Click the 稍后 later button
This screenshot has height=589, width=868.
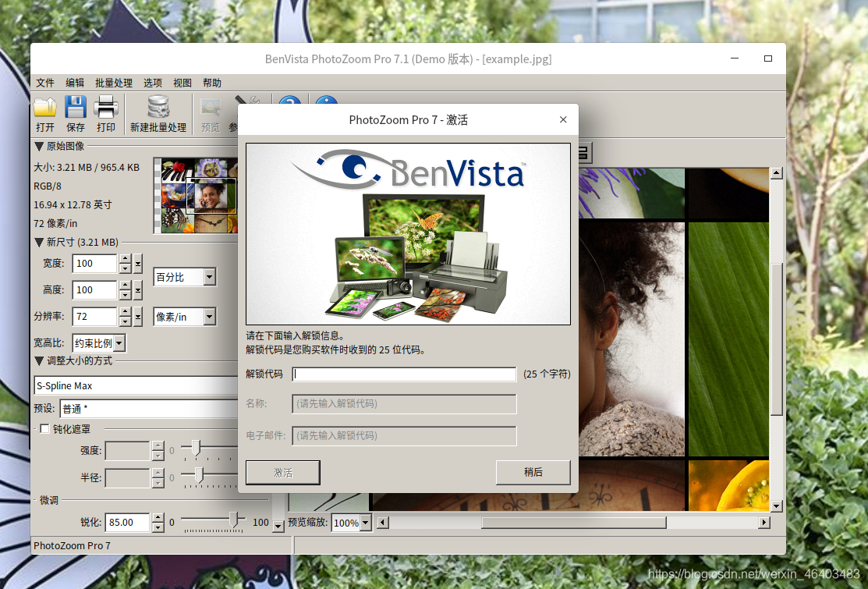click(x=533, y=472)
